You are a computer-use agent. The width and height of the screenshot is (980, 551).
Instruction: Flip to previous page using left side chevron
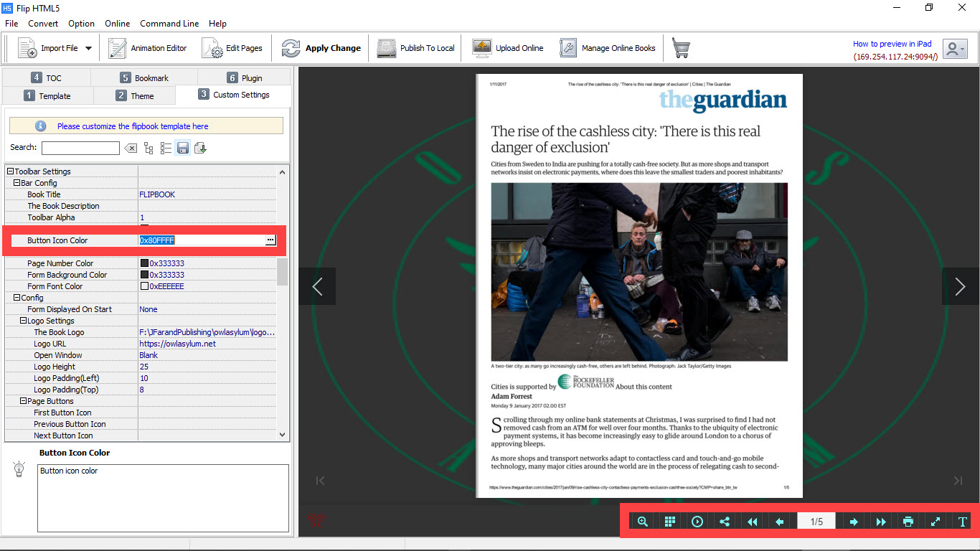tap(317, 286)
